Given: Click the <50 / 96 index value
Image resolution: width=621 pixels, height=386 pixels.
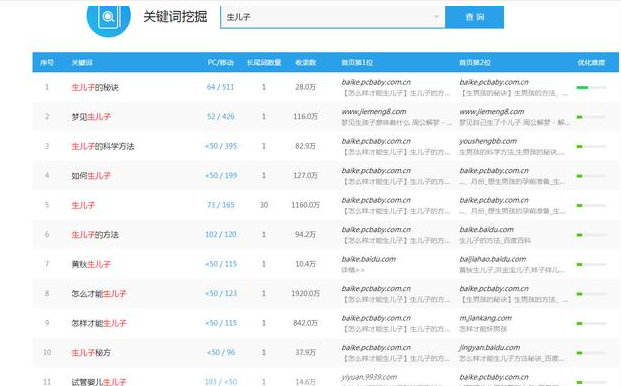Looking at the screenshot, I should click(221, 352).
